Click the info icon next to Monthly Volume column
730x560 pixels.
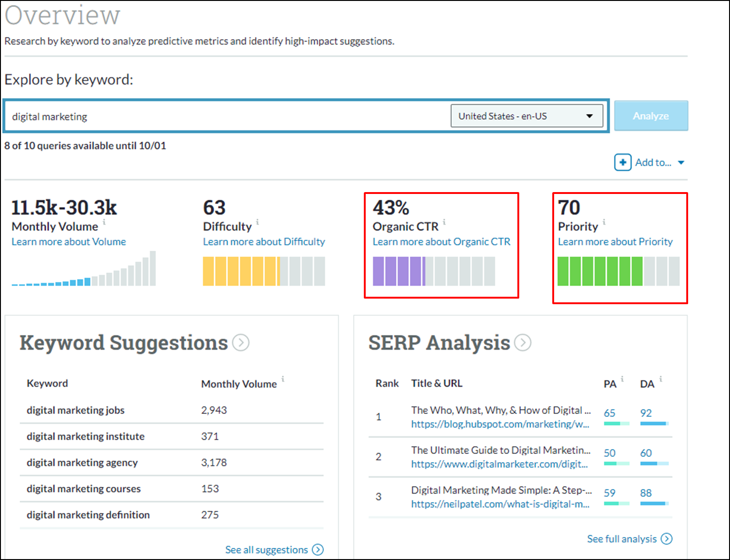[x=283, y=379]
